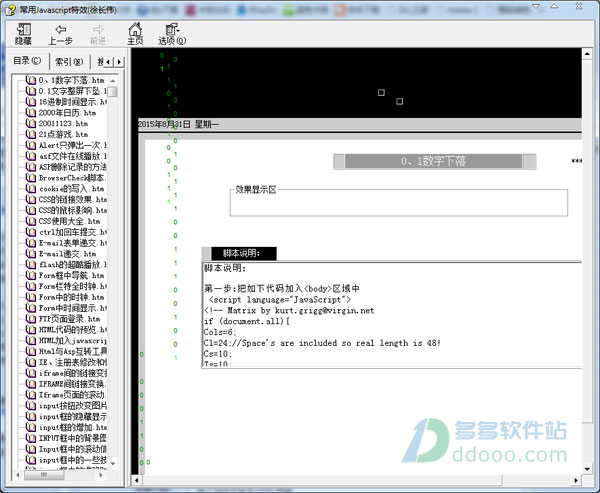The height and width of the screenshot is (493, 600).
Task: Click book icon beside ctrl加回车提交
Action: click(31, 232)
